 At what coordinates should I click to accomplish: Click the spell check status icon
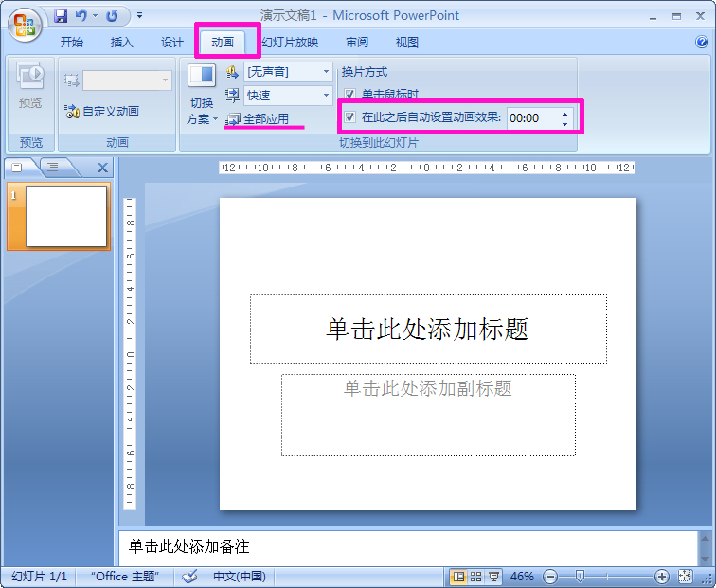coord(190,577)
